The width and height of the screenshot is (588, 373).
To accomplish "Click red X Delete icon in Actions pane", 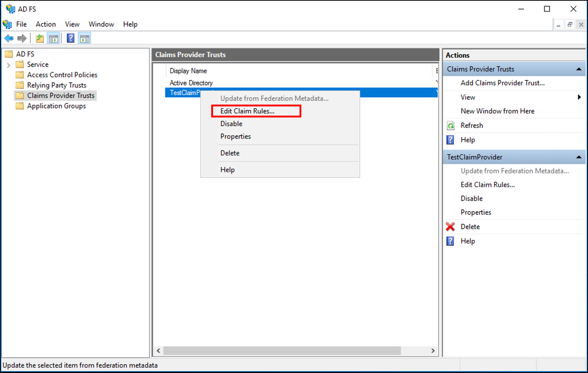I will 450,227.
